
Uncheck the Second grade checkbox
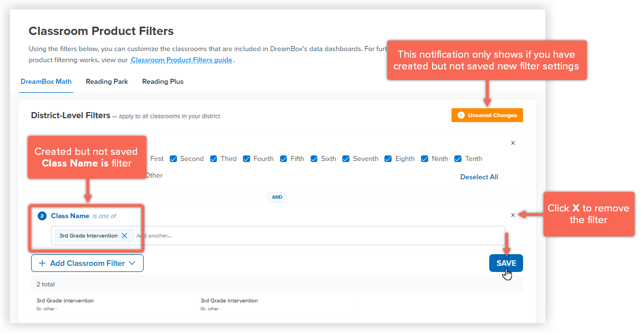pyautogui.click(x=173, y=159)
